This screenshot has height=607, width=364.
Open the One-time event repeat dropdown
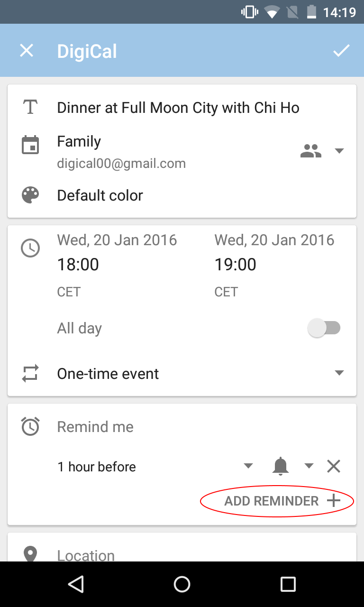339,373
